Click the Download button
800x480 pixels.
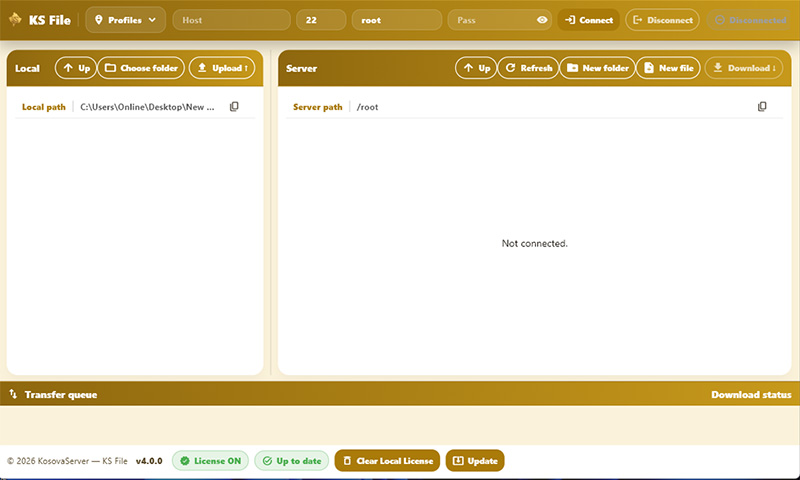pyautogui.click(x=744, y=68)
